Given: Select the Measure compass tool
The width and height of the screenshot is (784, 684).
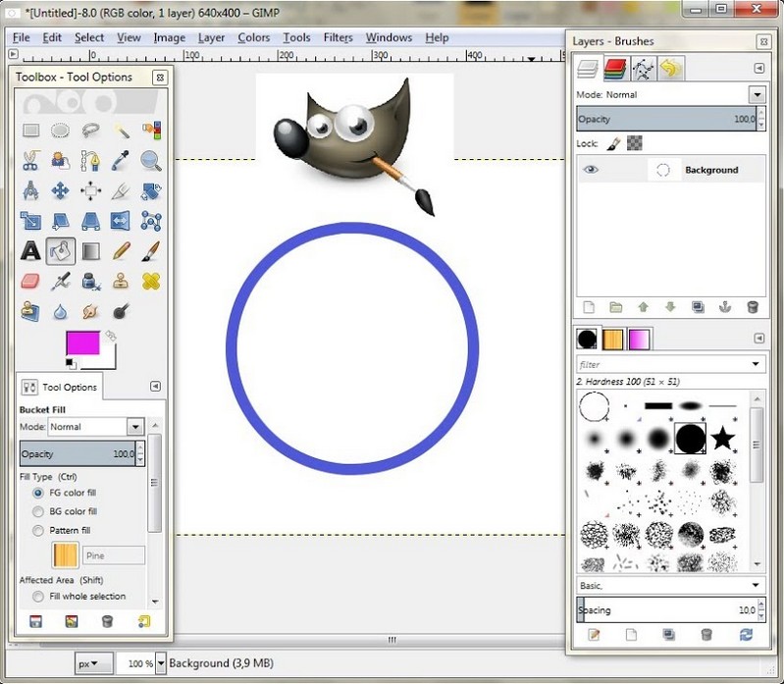Looking at the screenshot, I should click(x=31, y=191).
